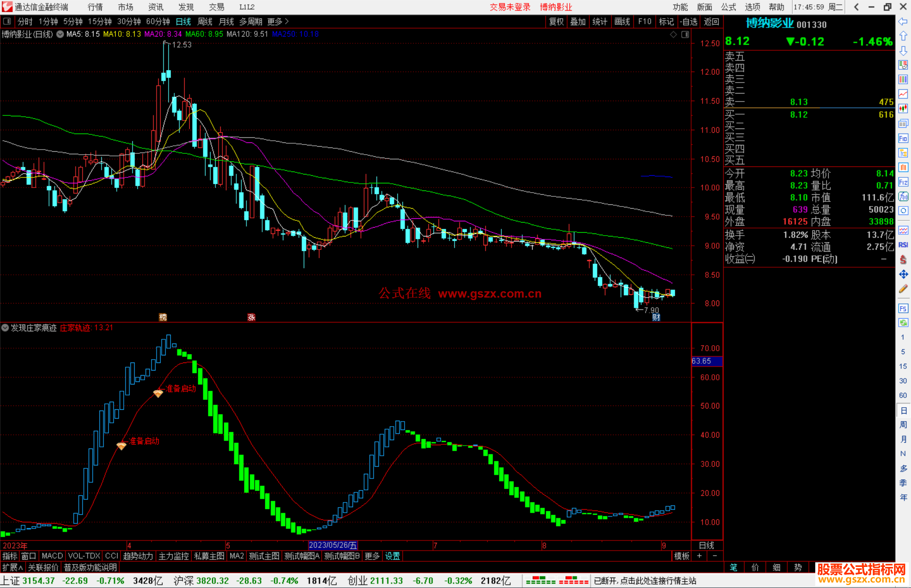Click the 复权 button

pos(556,21)
